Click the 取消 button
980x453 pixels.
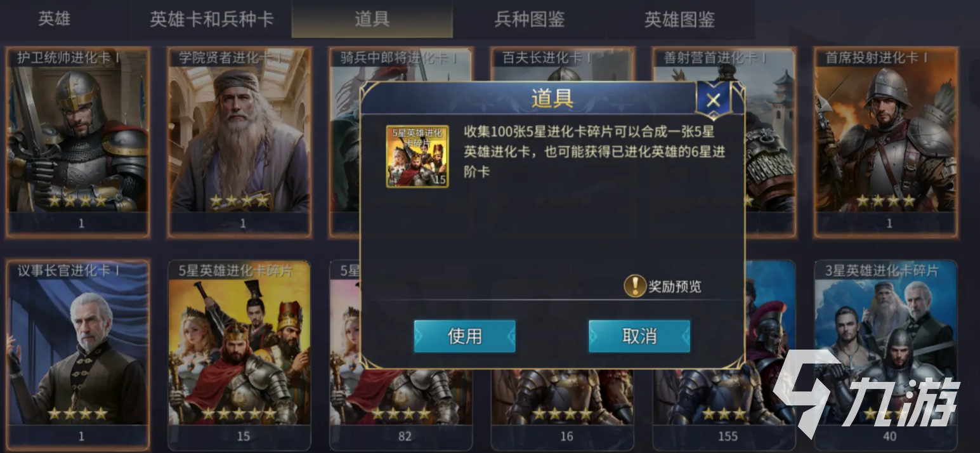tap(639, 336)
